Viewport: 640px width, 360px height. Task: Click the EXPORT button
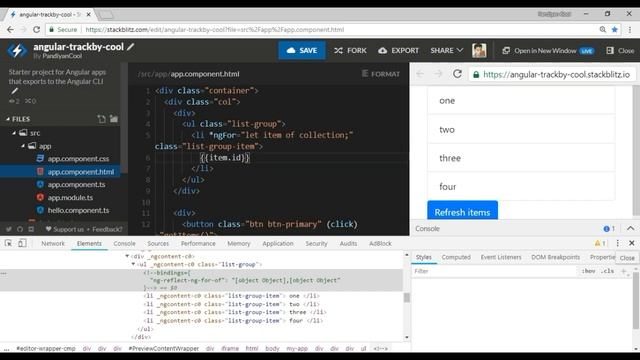point(398,51)
